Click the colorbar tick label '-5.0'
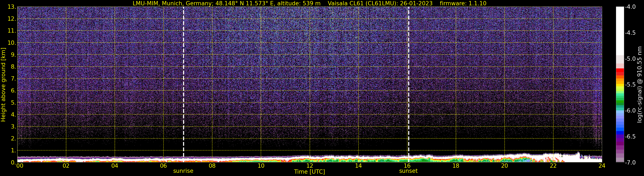The height and width of the screenshot is (176, 644). pos(630,59)
